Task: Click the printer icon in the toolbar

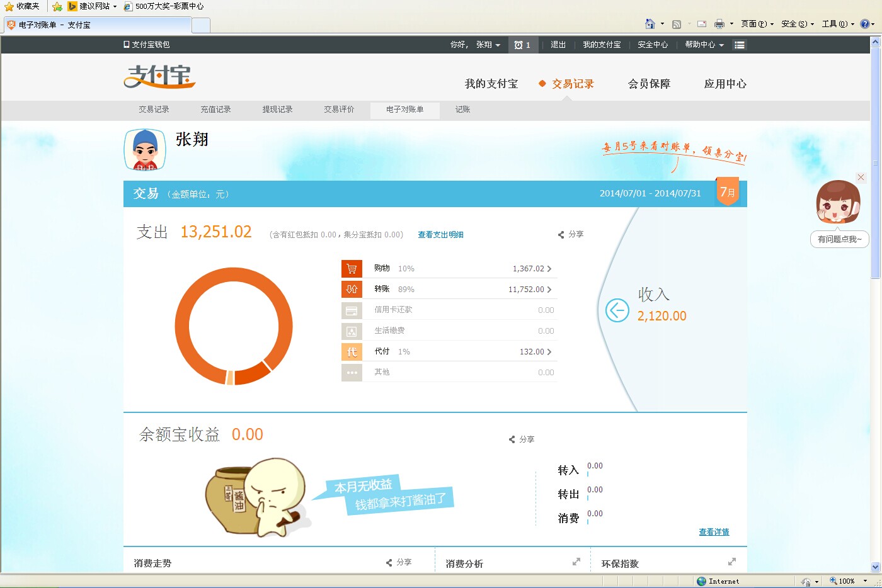Action: (x=719, y=24)
